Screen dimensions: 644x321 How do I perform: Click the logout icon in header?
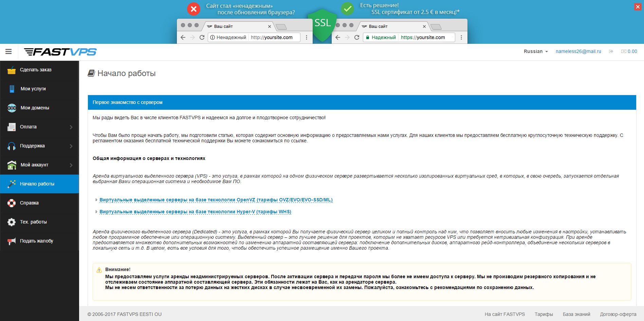click(x=611, y=51)
